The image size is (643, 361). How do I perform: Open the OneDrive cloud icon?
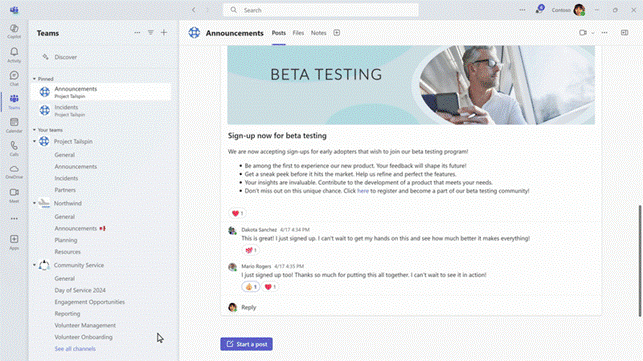tap(14, 172)
